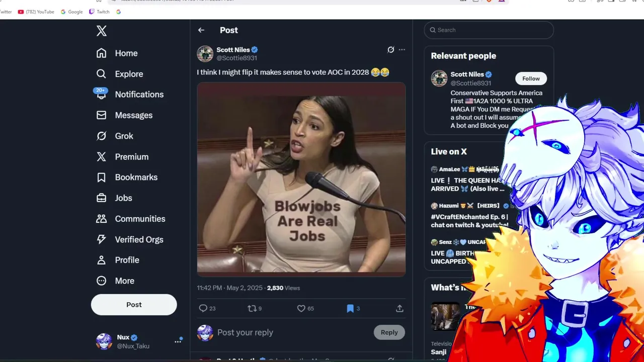
Task: Click @Scottie8931 handle under post author
Action: [236, 58]
